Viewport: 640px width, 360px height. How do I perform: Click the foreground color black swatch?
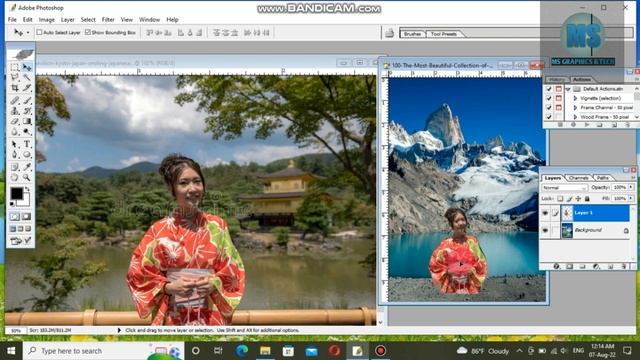pos(17,193)
